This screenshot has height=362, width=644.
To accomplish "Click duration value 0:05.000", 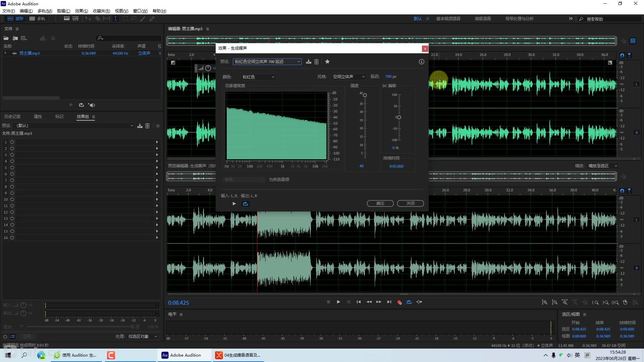I will (396, 166).
